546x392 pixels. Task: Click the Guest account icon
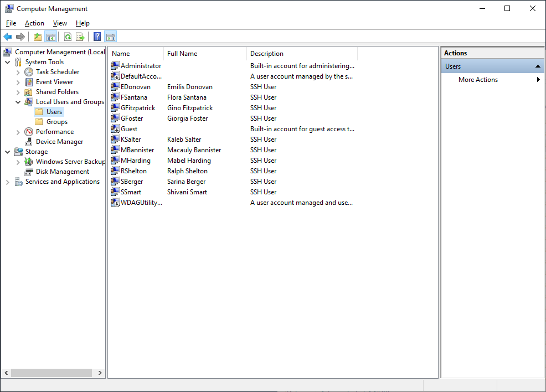tap(115, 129)
